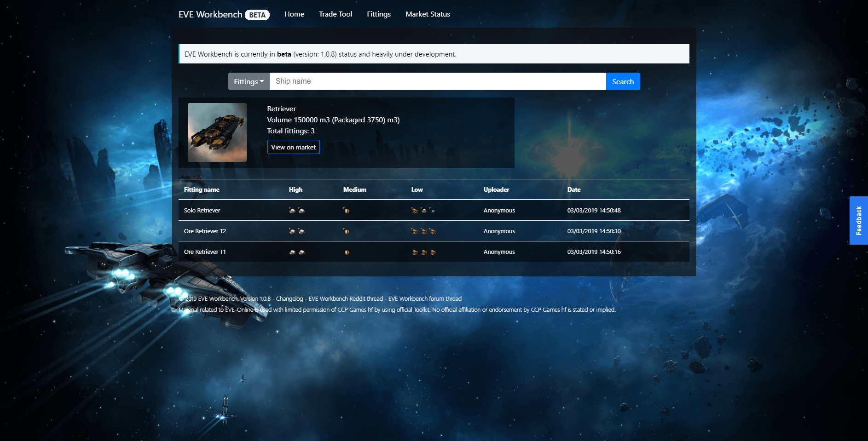Viewport: 868px width, 441px height.
Task: Open the Fittings search type dropdown
Action: pyautogui.click(x=249, y=81)
